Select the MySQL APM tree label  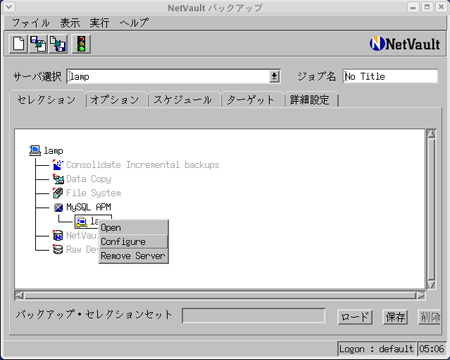tap(89, 207)
